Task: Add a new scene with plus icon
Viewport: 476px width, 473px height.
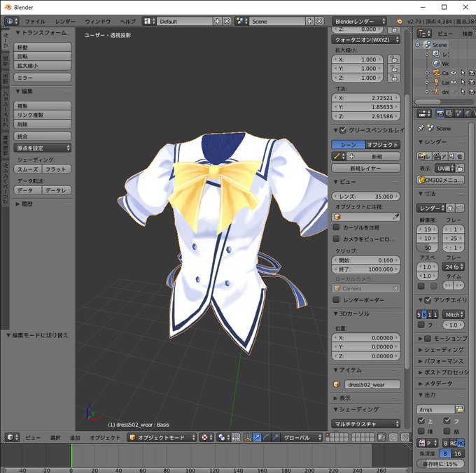Action: coord(309,21)
